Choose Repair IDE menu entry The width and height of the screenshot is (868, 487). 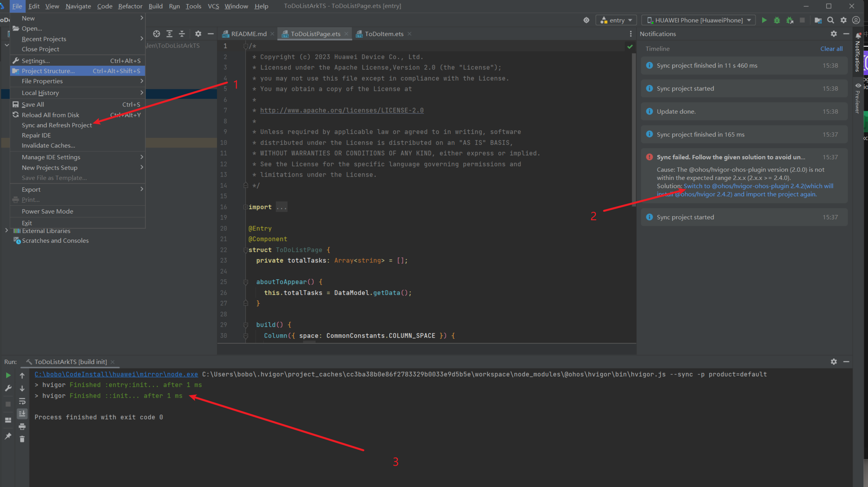(x=78, y=135)
